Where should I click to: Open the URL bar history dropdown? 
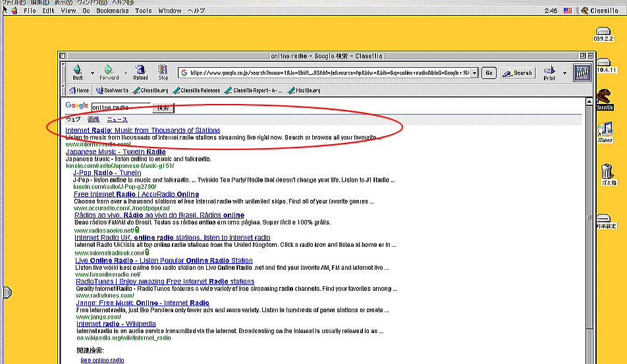(475, 73)
